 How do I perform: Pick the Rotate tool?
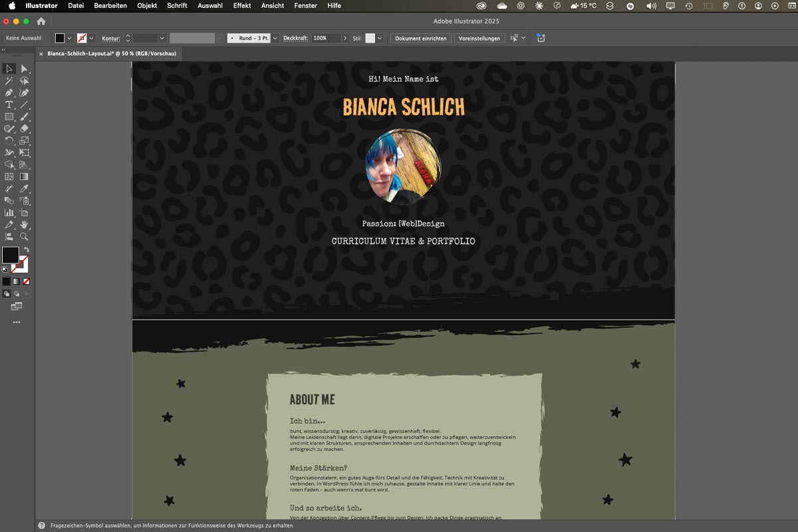click(x=9, y=141)
